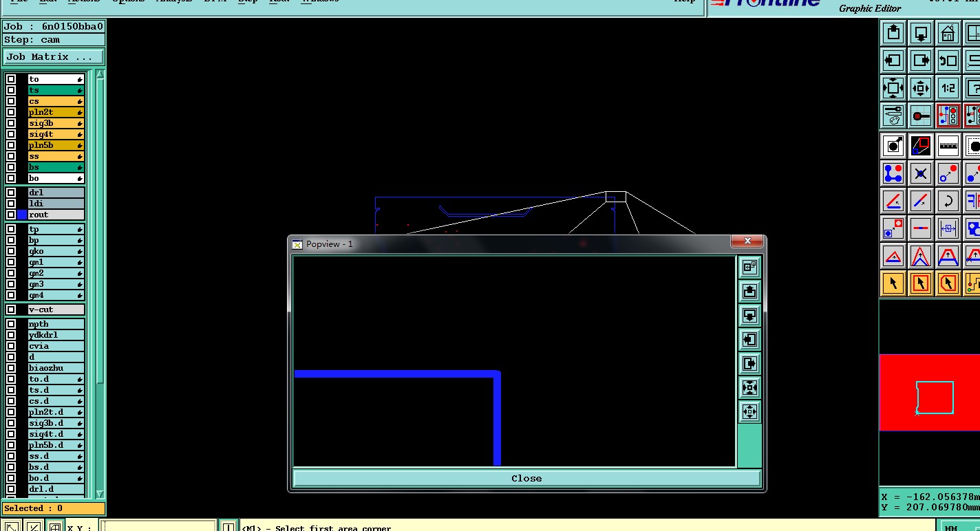The height and width of the screenshot is (531, 980).
Task: Select the gm1 layer name
Action: click(56, 262)
